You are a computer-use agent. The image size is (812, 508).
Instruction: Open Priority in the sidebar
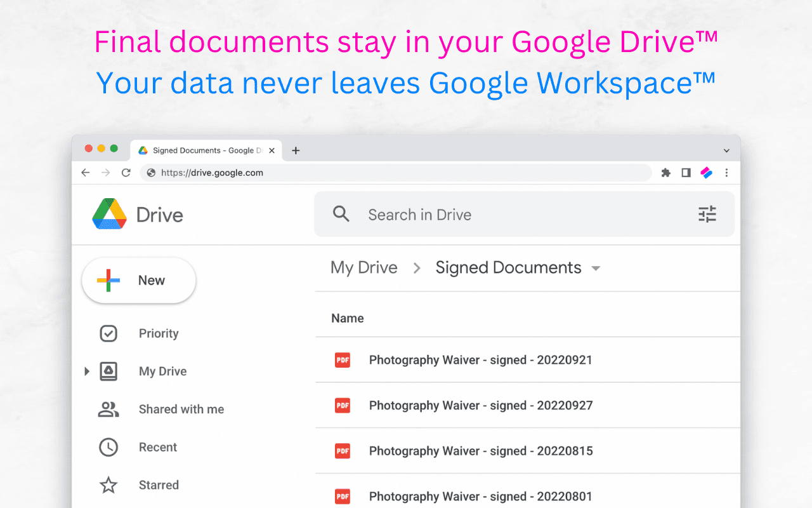pyautogui.click(x=158, y=333)
